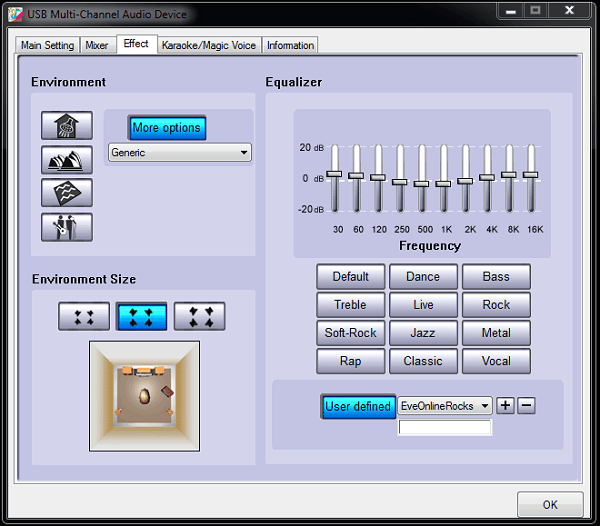Image resolution: width=600 pixels, height=526 pixels.
Task: Apply the Dance equalizer preset
Action: tap(423, 277)
